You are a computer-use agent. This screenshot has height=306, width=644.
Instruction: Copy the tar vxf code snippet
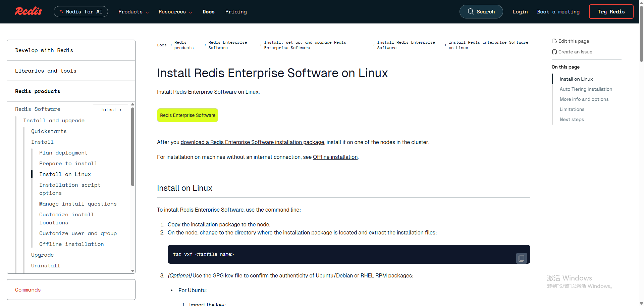[521, 258]
